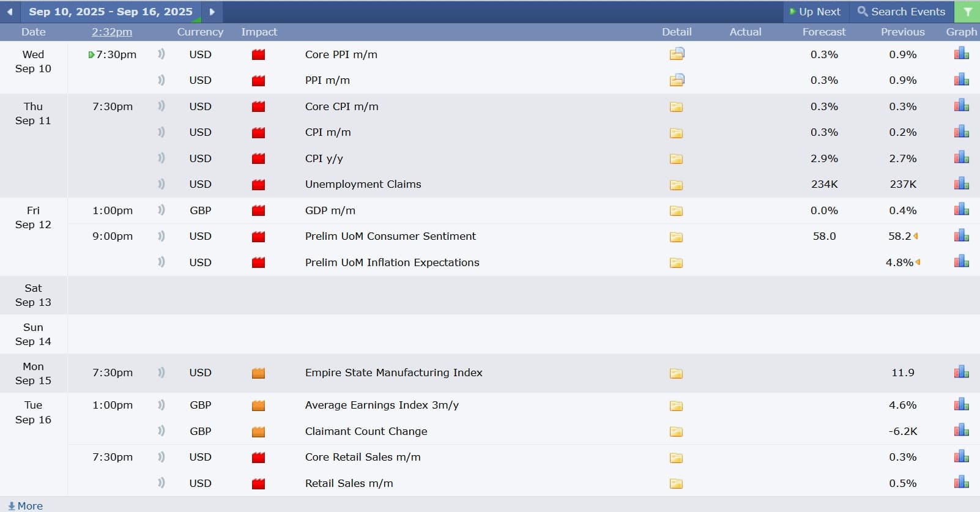Expand More events at bottom
Viewport: 980px width, 512px height.
point(26,506)
